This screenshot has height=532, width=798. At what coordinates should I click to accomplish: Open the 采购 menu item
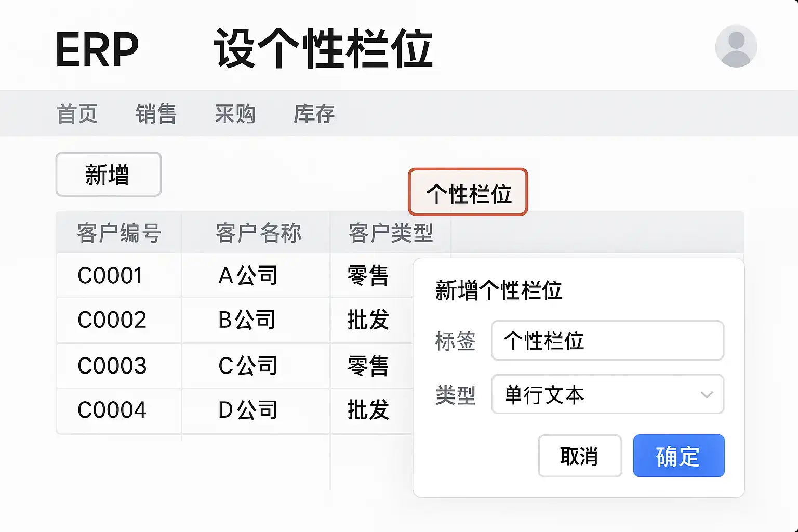click(235, 114)
